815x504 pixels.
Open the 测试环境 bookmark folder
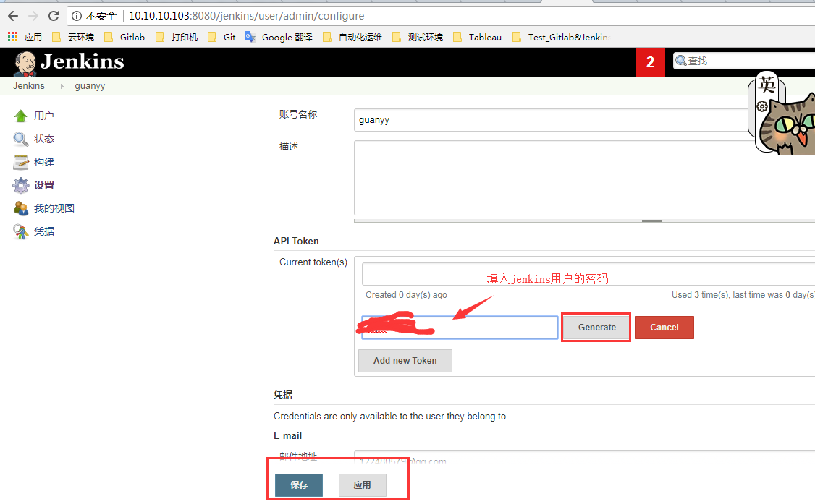click(418, 37)
